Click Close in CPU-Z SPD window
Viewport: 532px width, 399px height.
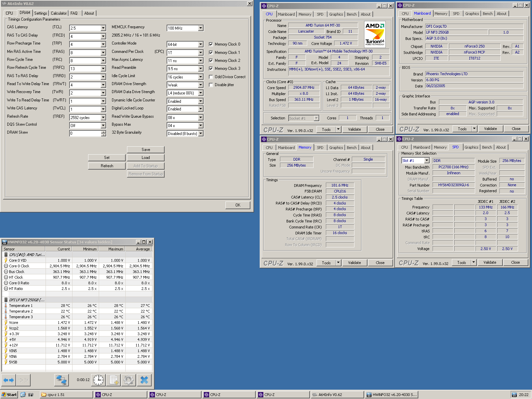tap(515, 262)
